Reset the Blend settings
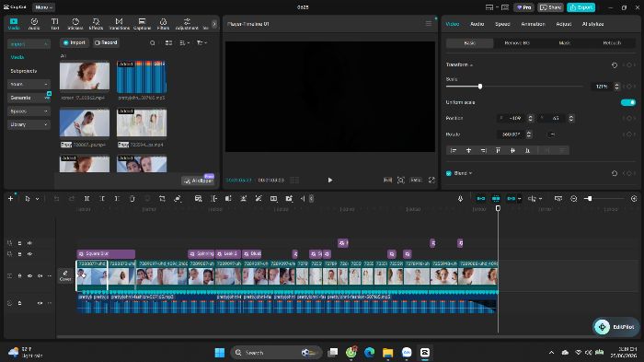The image size is (644, 362). point(615,173)
